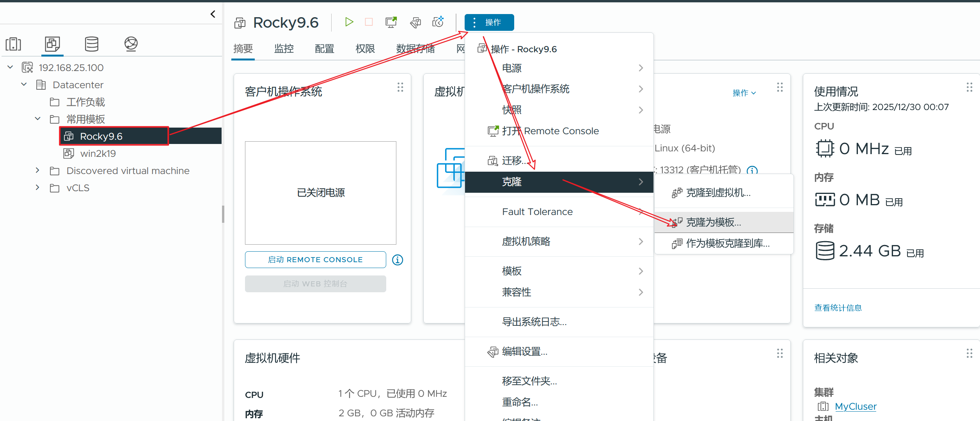Expand the 快照 submenu
The height and width of the screenshot is (421, 980).
click(x=559, y=110)
